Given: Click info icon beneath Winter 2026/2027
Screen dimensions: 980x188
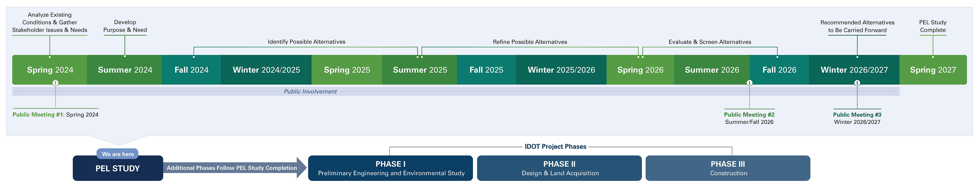Looking at the screenshot, I should [x=857, y=83].
